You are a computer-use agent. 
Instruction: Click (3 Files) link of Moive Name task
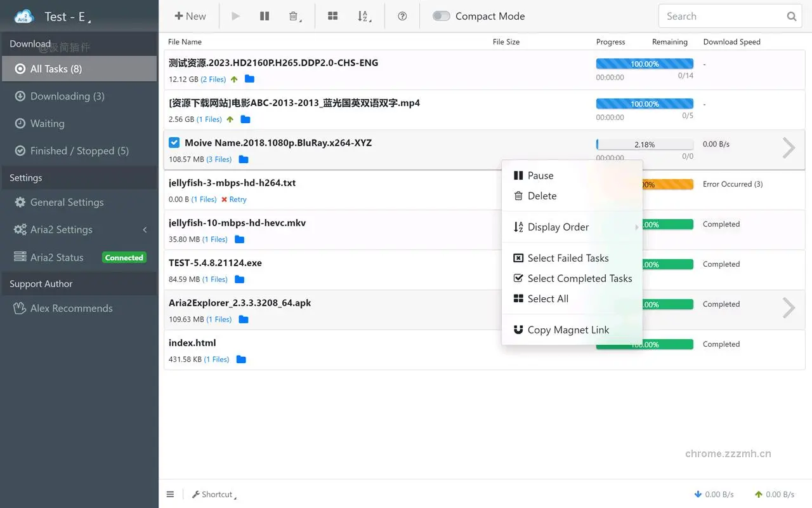tap(219, 159)
